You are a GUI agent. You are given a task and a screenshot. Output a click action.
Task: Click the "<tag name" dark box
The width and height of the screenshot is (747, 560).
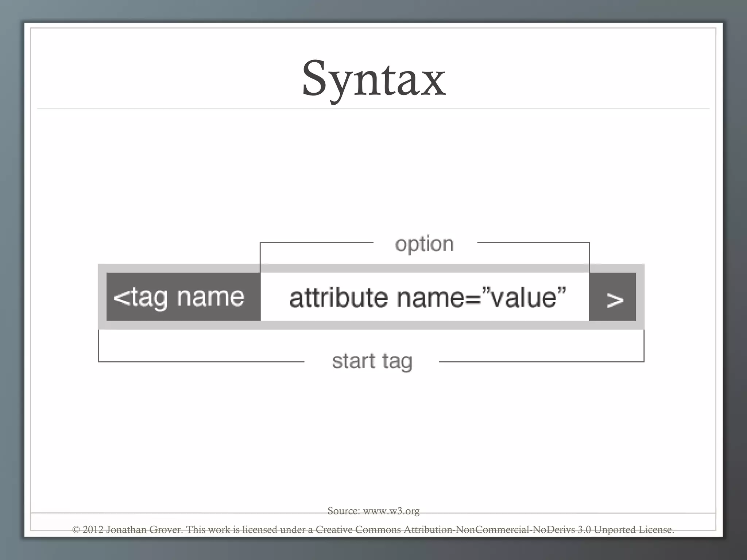(183, 297)
